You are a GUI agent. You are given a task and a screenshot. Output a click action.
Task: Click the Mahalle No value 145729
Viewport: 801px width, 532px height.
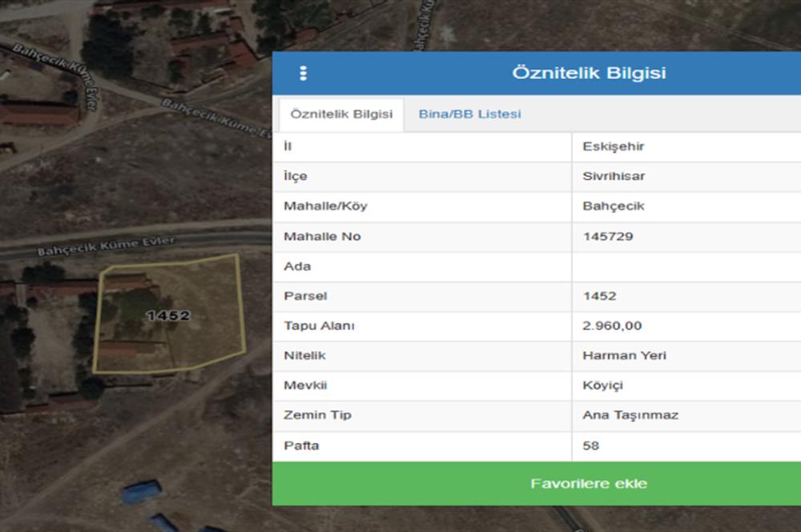tap(608, 236)
